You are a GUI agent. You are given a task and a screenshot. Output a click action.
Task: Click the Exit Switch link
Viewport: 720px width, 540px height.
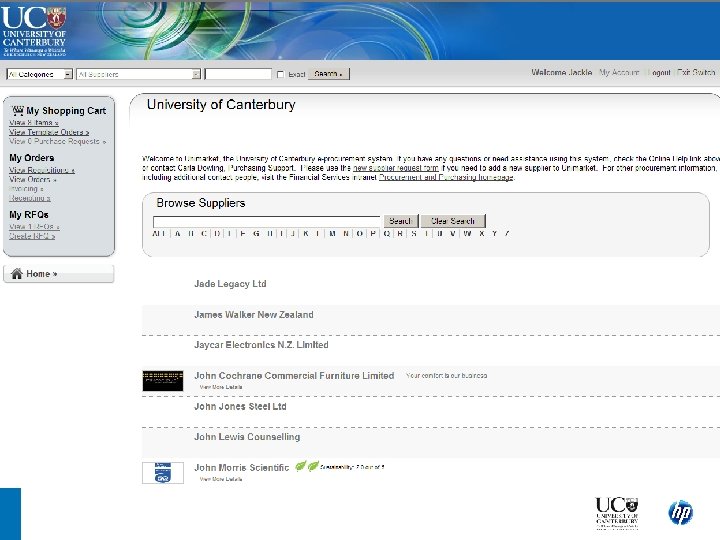696,72
